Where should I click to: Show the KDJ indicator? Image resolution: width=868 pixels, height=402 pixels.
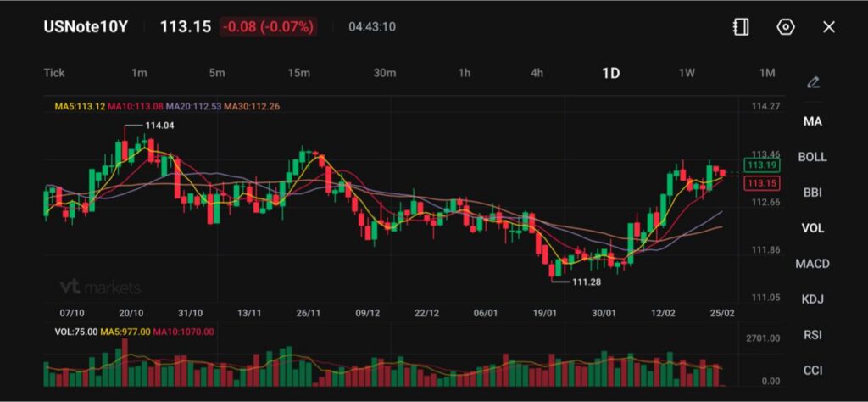(812, 299)
